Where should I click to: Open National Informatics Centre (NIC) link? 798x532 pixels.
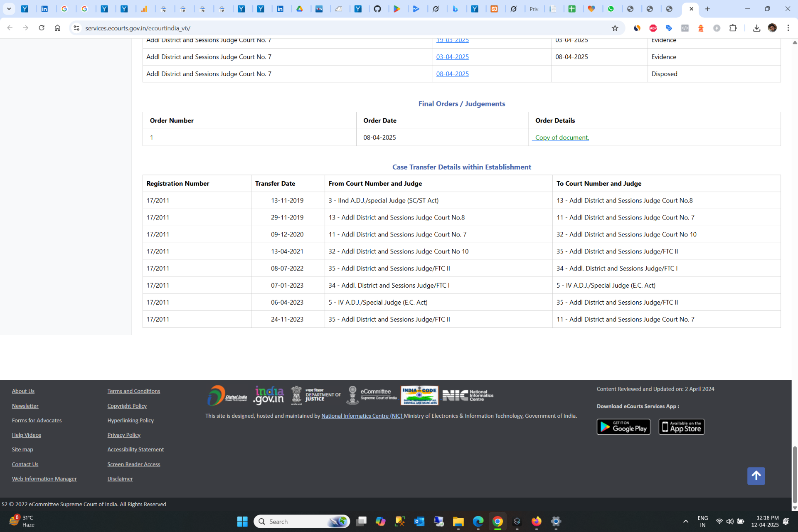click(x=362, y=416)
